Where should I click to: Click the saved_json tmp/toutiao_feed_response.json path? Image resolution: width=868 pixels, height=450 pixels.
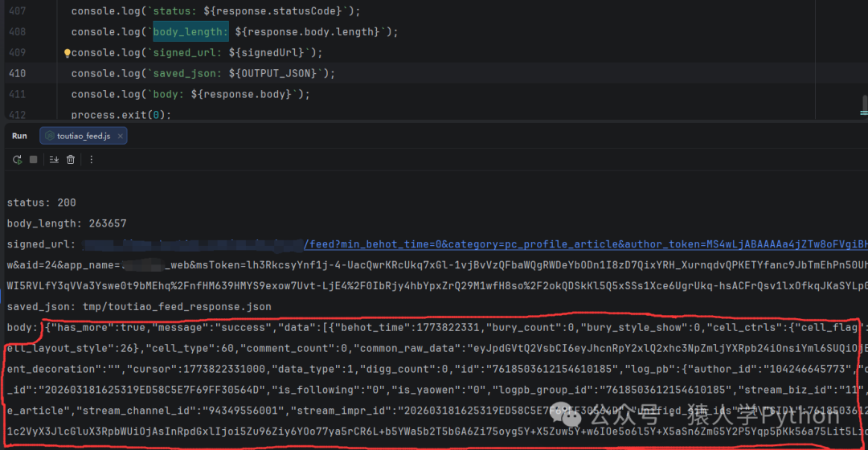177,307
